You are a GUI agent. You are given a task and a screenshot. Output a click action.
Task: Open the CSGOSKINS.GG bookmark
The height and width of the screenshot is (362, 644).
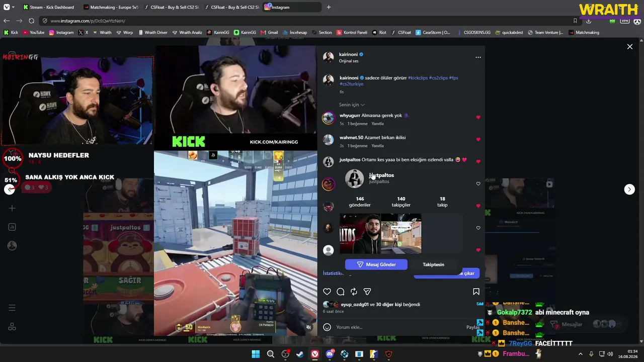[474, 32]
